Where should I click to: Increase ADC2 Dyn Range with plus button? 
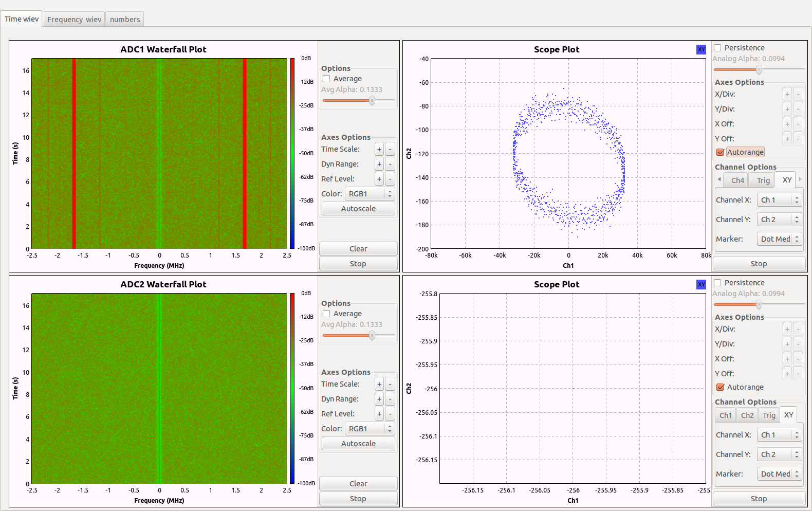tap(379, 399)
